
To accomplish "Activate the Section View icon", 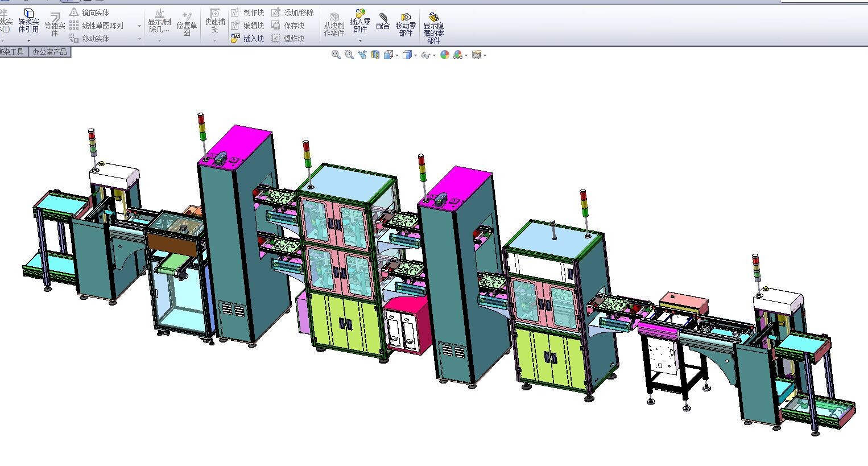I will (375, 55).
